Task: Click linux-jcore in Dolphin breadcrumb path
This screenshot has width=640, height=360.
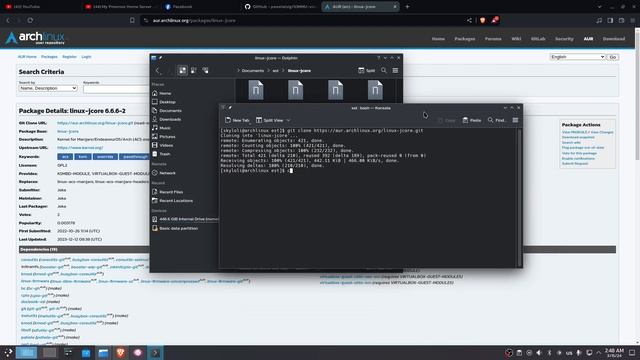Action: [299, 71]
